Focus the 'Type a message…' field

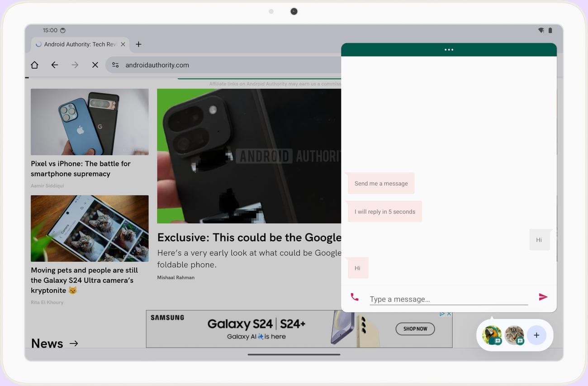point(448,299)
